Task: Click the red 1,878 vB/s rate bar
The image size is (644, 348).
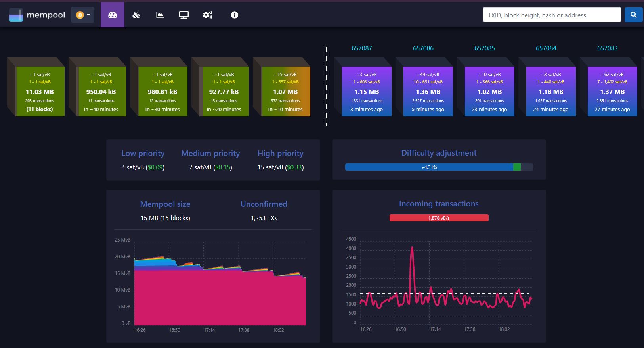Action: 439,218
